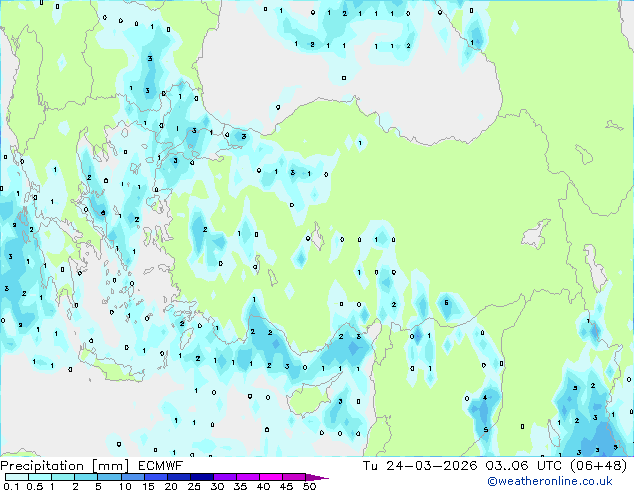Click the 15–20 mm blue legend swatch
Viewport: 634px width, 490px height.
tap(155, 477)
